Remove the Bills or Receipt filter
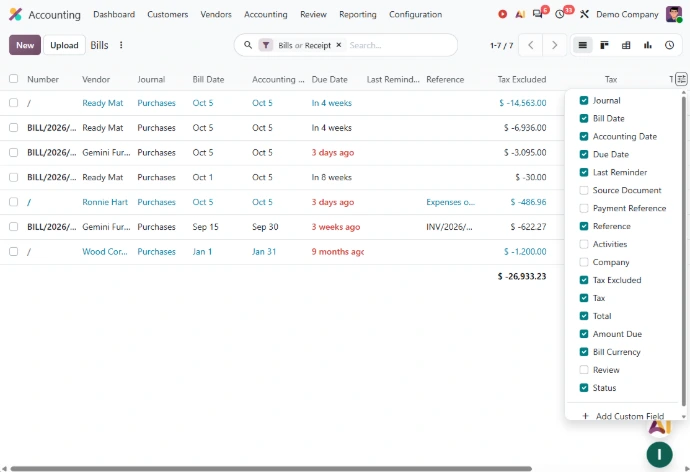 [x=339, y=45]
